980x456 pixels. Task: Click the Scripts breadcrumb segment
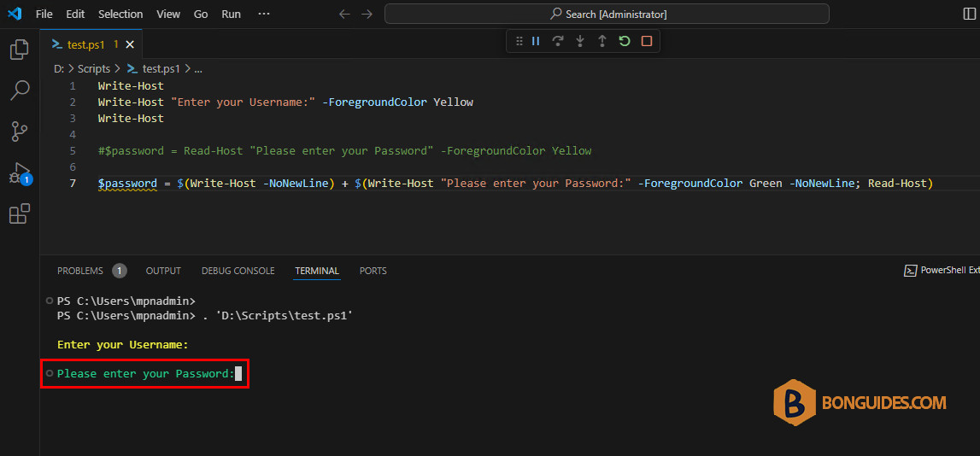pos(94,68)
